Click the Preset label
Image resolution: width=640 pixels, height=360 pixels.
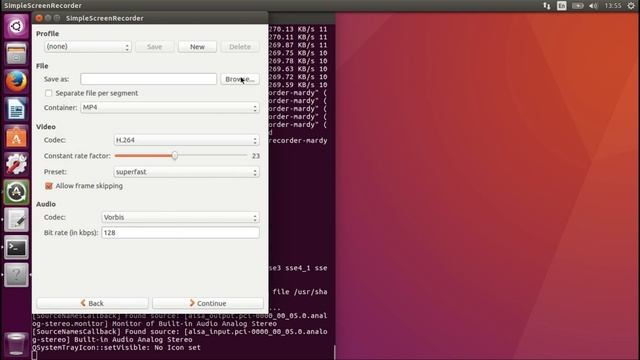pos(56,172)
